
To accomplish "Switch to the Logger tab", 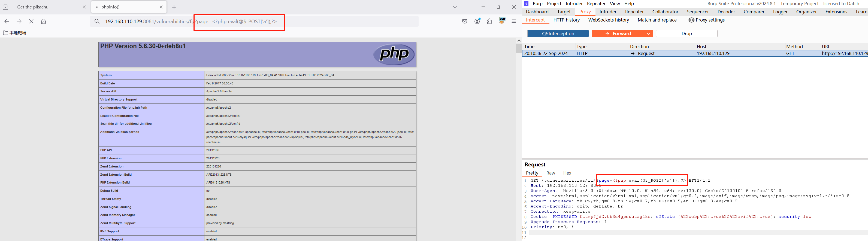I will [780, 12].
